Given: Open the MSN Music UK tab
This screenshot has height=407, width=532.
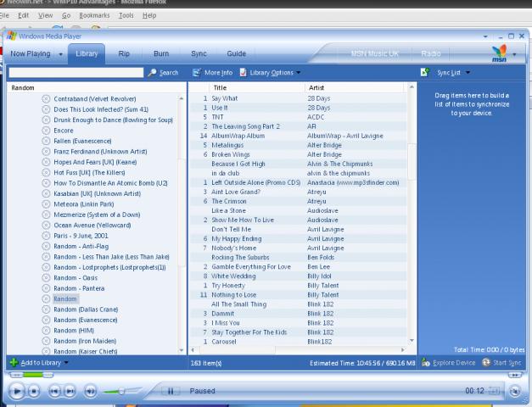Looking at the screenshot, I should (x=375, y=53).
